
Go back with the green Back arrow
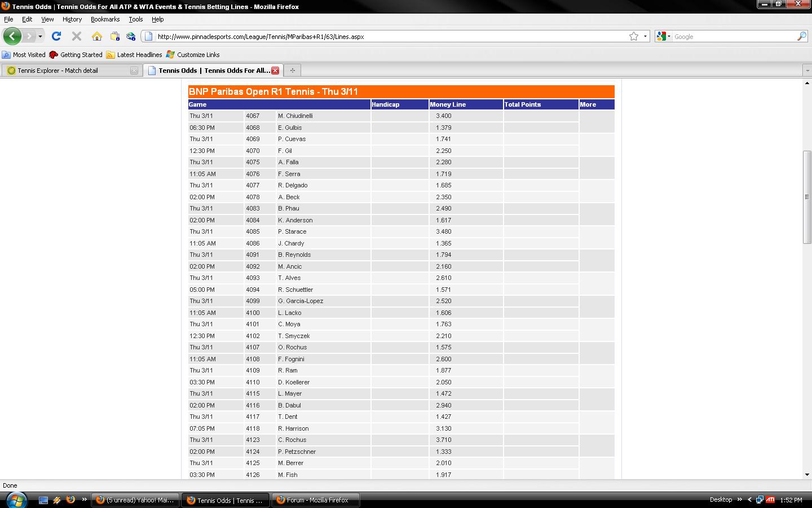[12, 36]
